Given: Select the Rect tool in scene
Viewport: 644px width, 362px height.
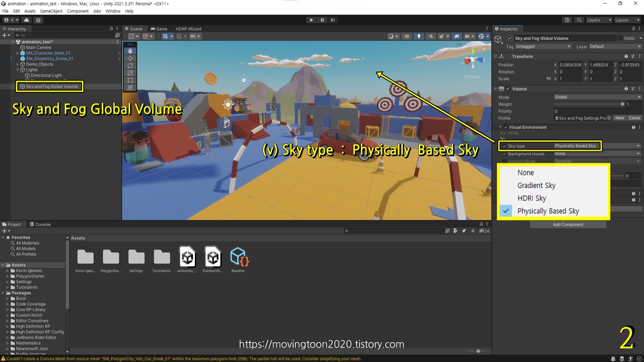Looking at the screenshot, I should [x=130, y=80].
